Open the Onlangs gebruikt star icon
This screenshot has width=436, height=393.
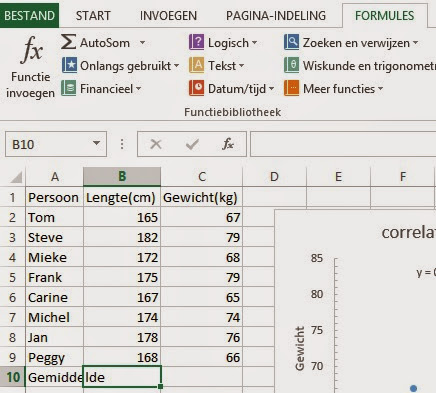(69, 65)
